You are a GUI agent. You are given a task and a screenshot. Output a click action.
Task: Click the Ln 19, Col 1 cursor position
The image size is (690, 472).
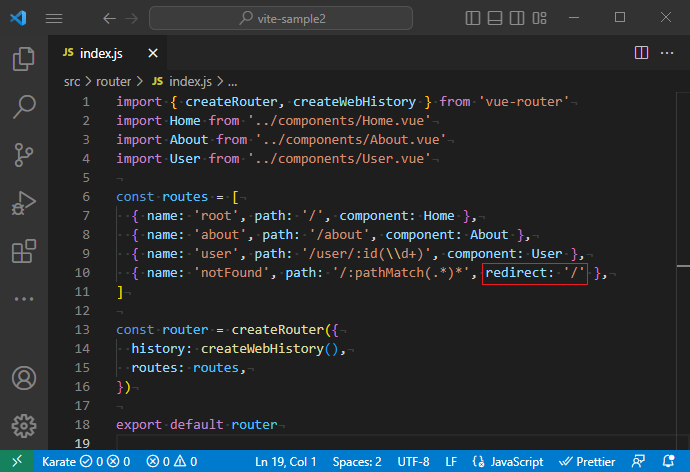pyautogui.click(x=286, y=461)
